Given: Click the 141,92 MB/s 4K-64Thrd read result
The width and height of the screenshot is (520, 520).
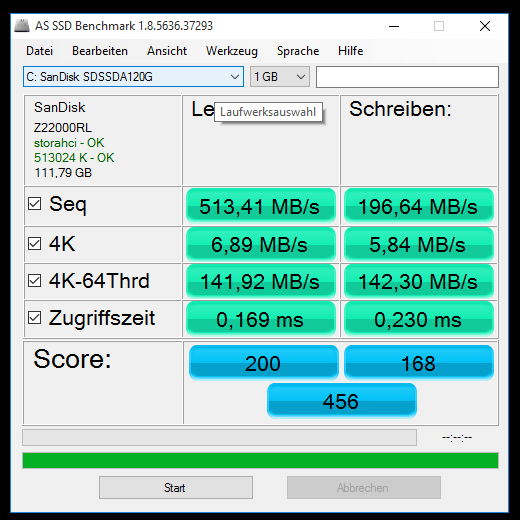Looking at the screenshot, I should click(261, 281).
